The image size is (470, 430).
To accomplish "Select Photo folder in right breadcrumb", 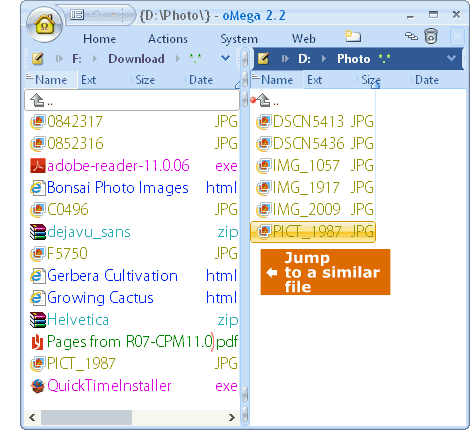I will 354,59.
